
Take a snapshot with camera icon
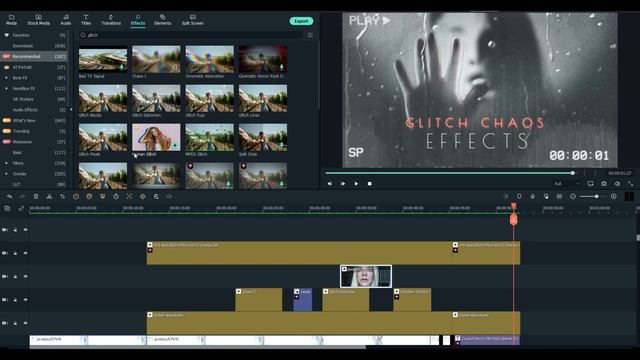(604, 184)
